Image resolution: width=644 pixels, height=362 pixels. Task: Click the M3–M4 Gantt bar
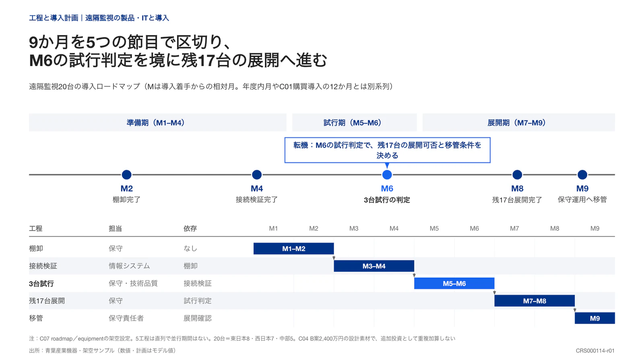coord(374,266)
